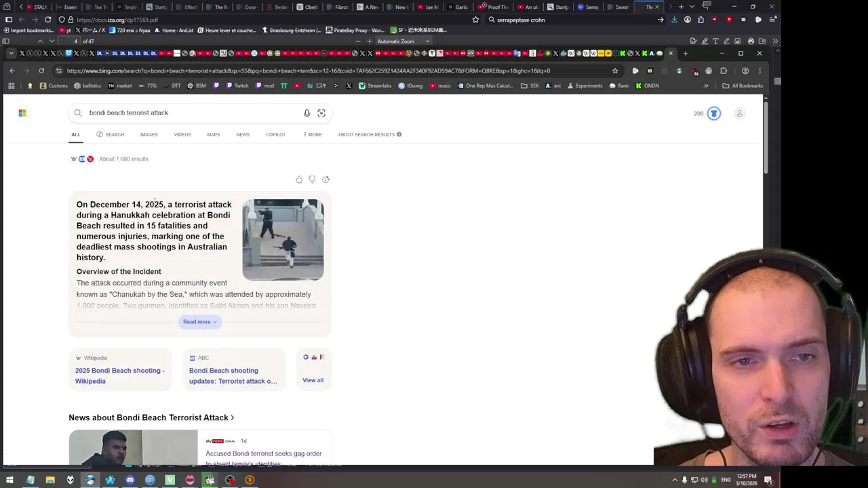Switch to the NEWS tab
Viewport: 868px width, 488px height.
point(243,134)
